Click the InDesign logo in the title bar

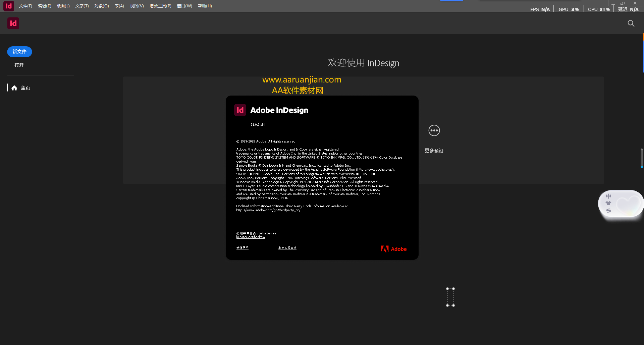pos(8,6)
